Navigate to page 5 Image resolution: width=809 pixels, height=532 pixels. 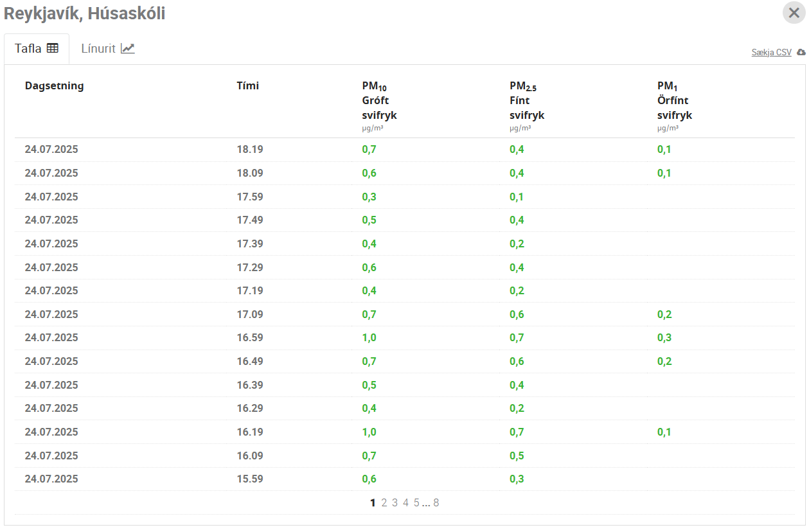(x=416, y=502)
